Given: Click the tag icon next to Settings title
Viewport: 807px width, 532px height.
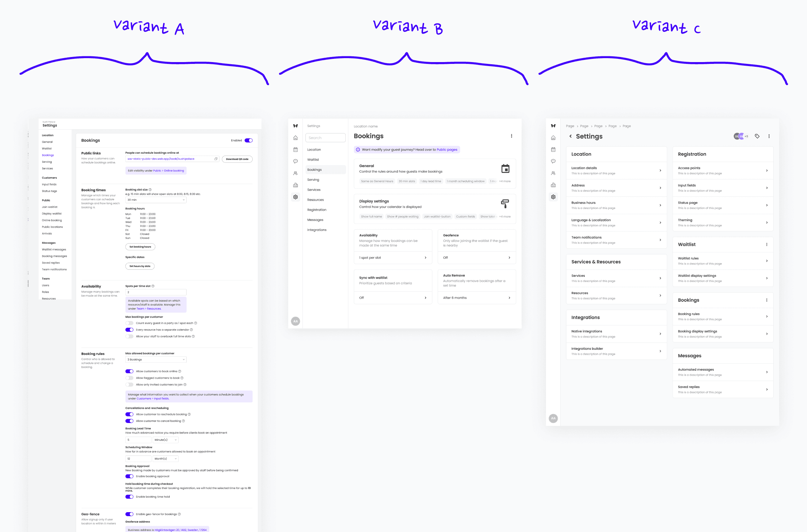Looking at the screenshot, I should click(757, 136).
